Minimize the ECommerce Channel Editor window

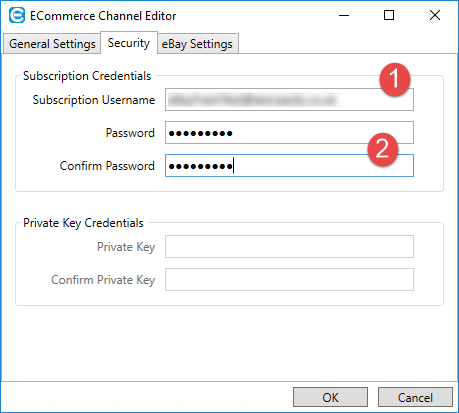(344, 15)
